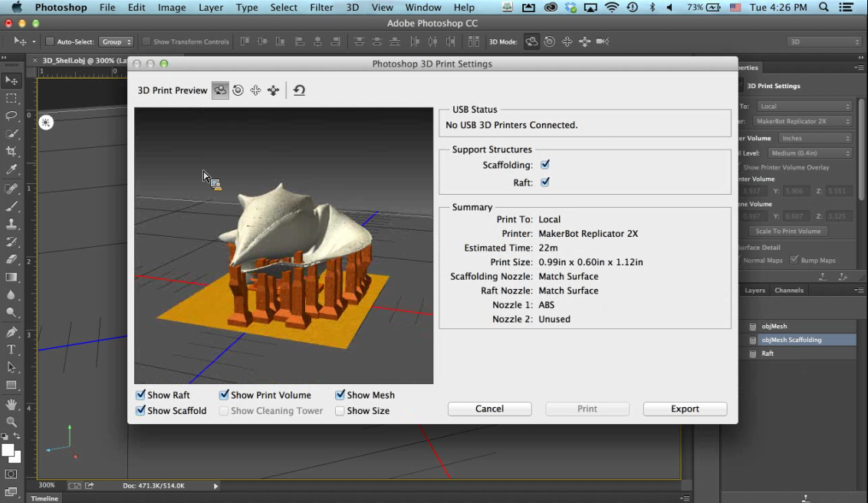The image size is (868, 503).
Task: Toggle Show Print Volume checkbox
Action: (225, 395)
